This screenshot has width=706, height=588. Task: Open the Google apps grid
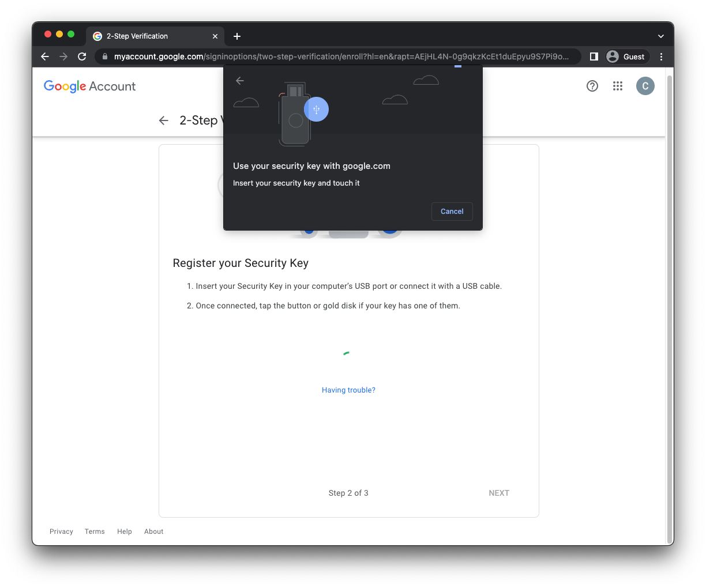pyautogui.click(x=618, y=86)
